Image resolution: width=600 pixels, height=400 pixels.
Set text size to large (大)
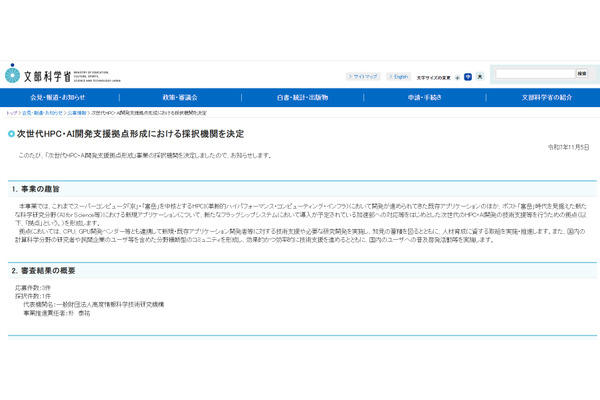(480, 77)
